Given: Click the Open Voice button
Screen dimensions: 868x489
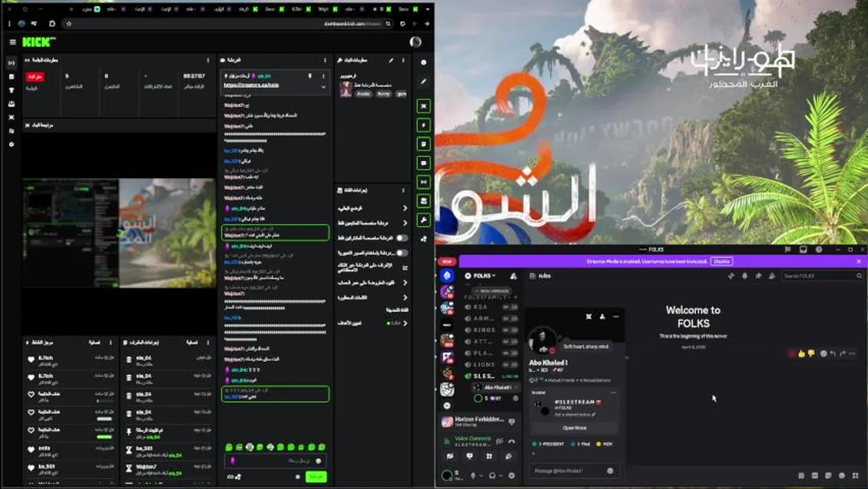Looking at the screenshot, I should pyautogui.click(x=575, y=428).
